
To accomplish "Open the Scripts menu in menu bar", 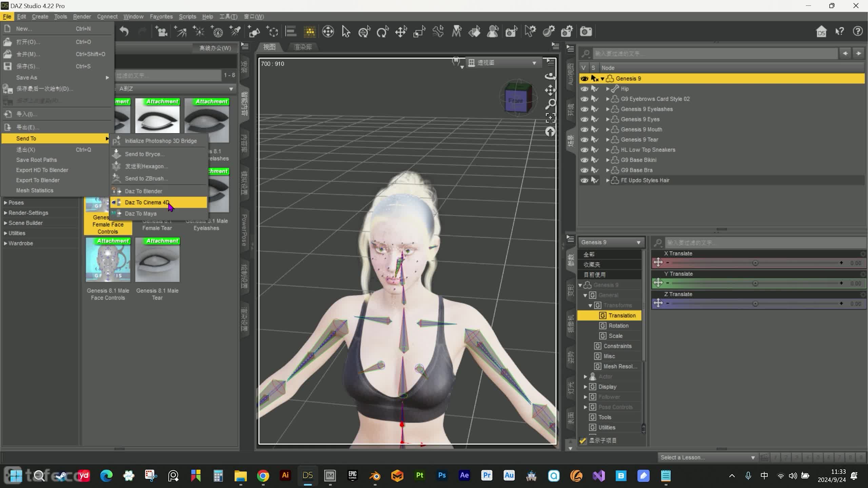I will [x=187, y=16].
